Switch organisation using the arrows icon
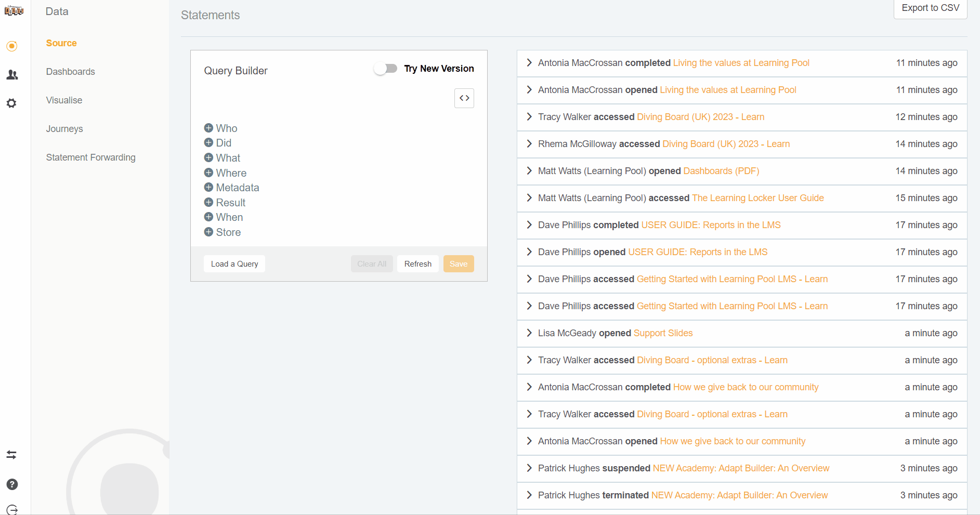Screen dimensions: 980x515 coord(12,455)
